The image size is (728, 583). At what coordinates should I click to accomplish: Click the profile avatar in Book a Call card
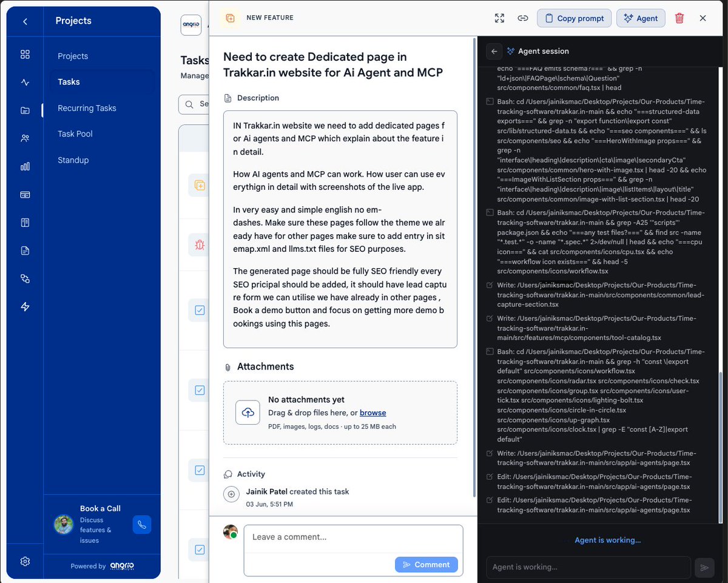(x=64, y=524)
